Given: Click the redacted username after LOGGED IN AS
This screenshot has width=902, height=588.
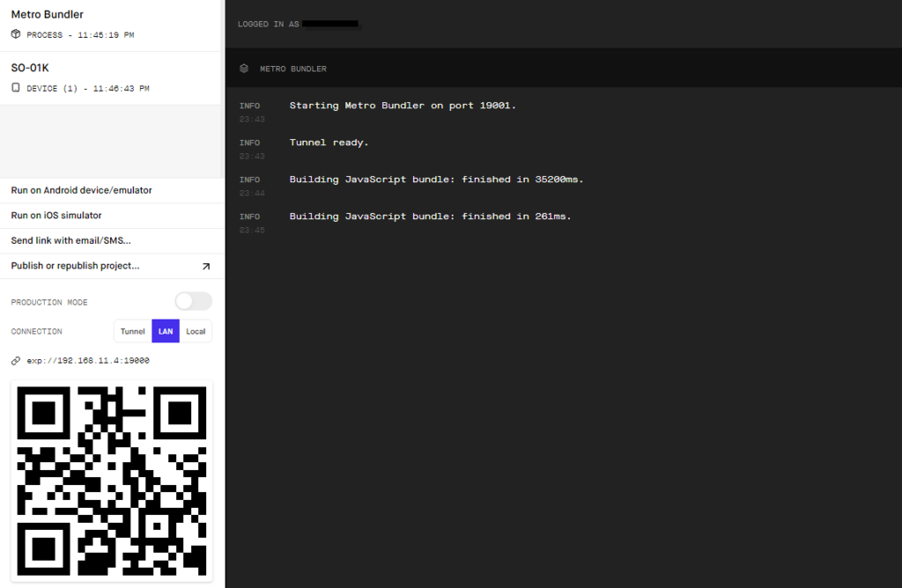Looking at the screenshot, I should (330, 24).
